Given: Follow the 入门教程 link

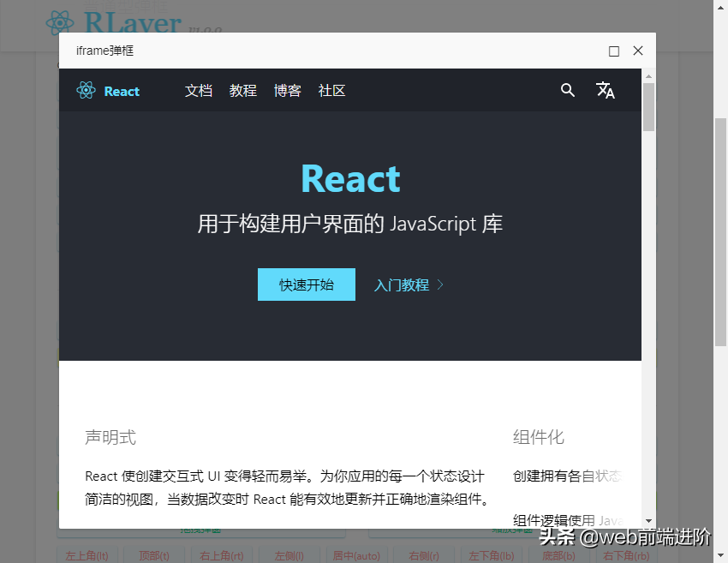Looking at the screenshot, I should coord(403,284).
